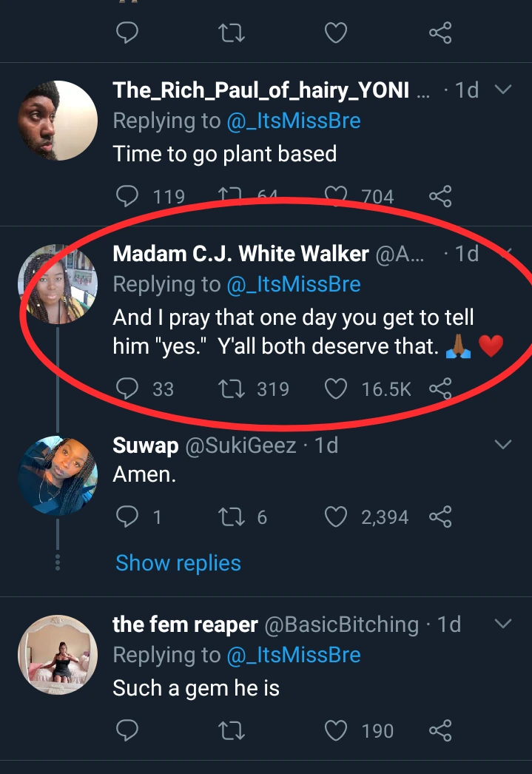Like Suwap's 'Amen.' tweet
This screenshot has height=774, width=532.
point(337,516)
